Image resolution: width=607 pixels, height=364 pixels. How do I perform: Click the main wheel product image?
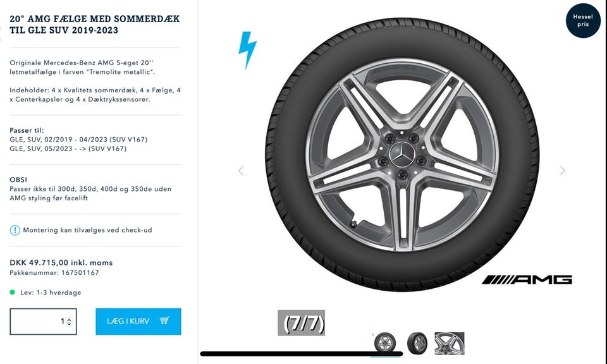402,155
